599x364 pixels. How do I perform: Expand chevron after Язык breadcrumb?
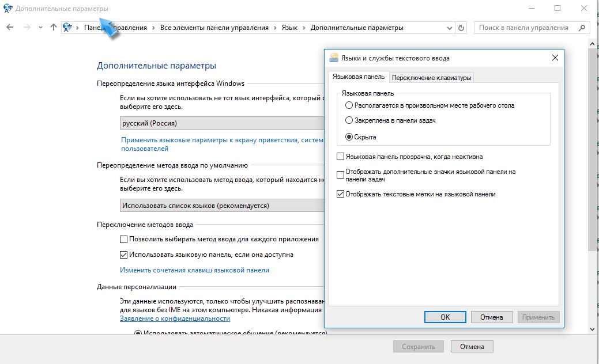(304, 28)
